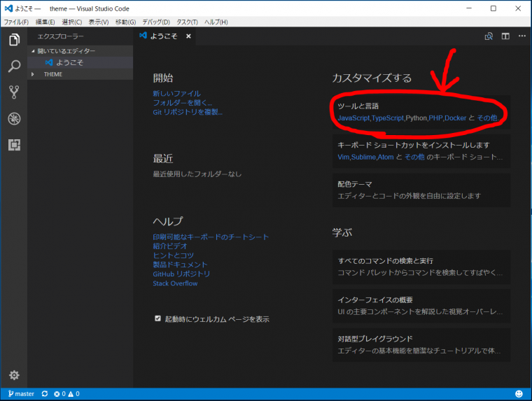The width and height of the screenshot is (532, 401).
Task: Select ようこそ in open editors list
Action: coord(80,62)
